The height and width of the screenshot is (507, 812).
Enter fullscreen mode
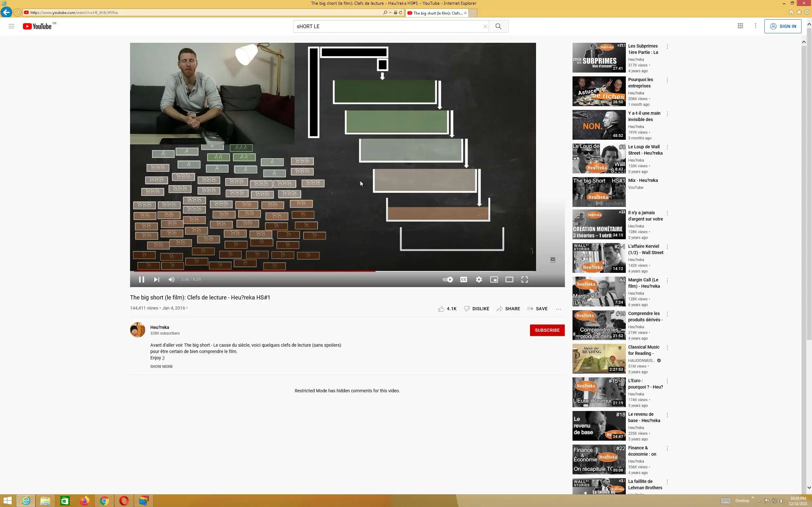524,279
